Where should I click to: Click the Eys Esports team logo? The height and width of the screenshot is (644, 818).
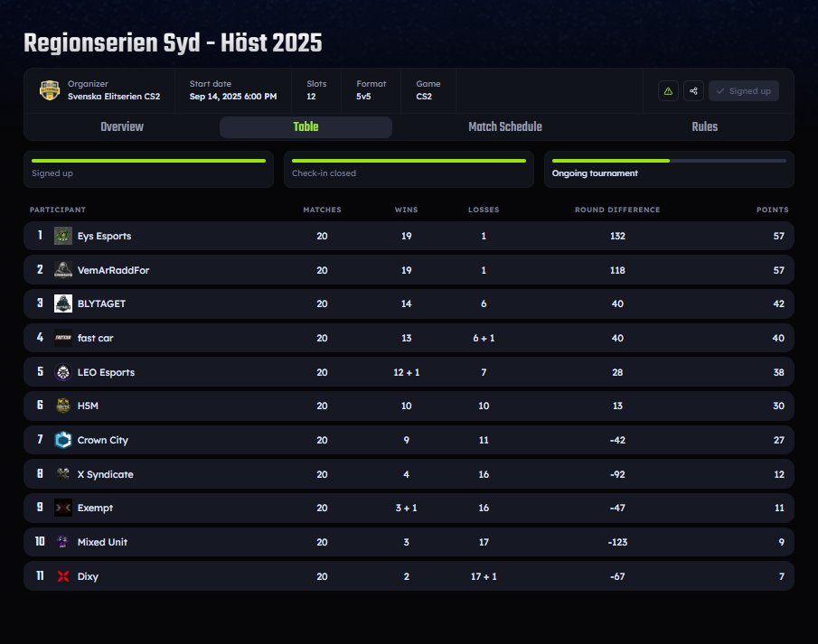coord(63,236)
